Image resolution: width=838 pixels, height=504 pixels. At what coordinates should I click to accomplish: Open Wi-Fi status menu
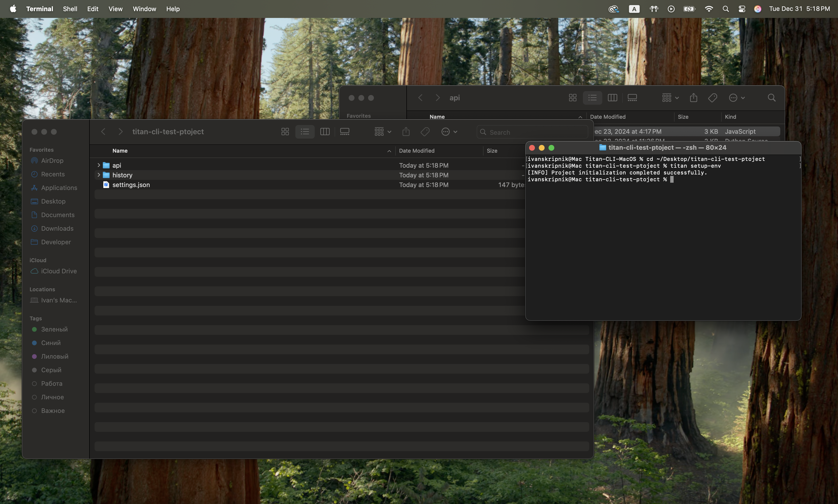tap(709, 9)
